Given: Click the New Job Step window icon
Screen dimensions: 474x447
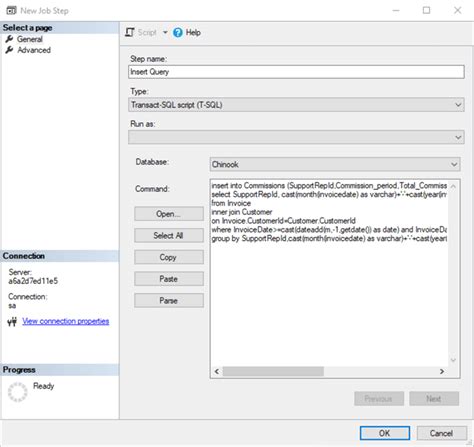Looking at the screenshot, I should [11, 10].
